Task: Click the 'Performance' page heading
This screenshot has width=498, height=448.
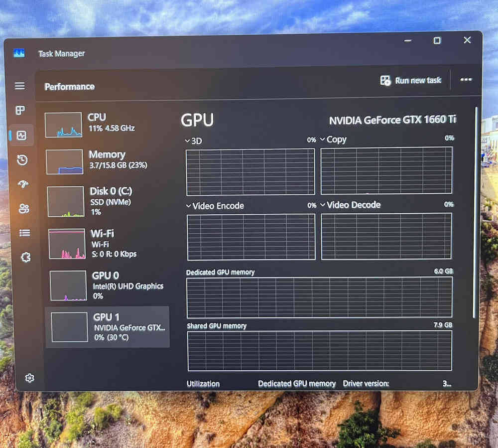Action: 70,86
